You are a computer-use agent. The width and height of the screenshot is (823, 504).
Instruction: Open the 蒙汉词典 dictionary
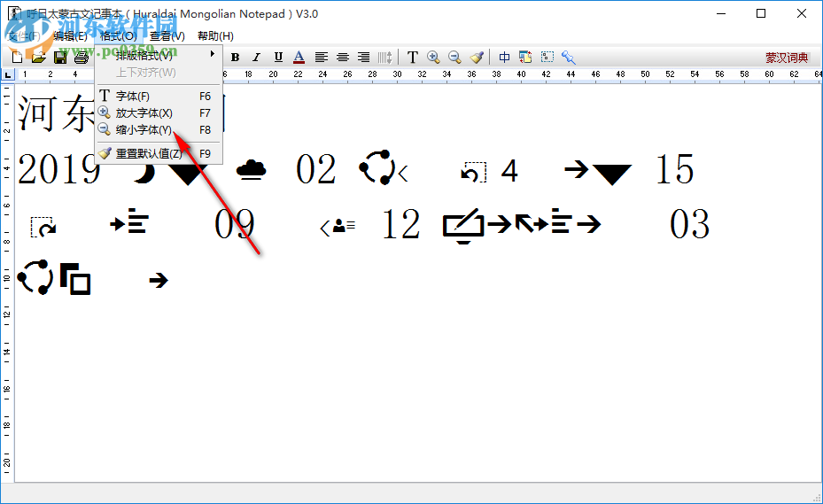787,58
